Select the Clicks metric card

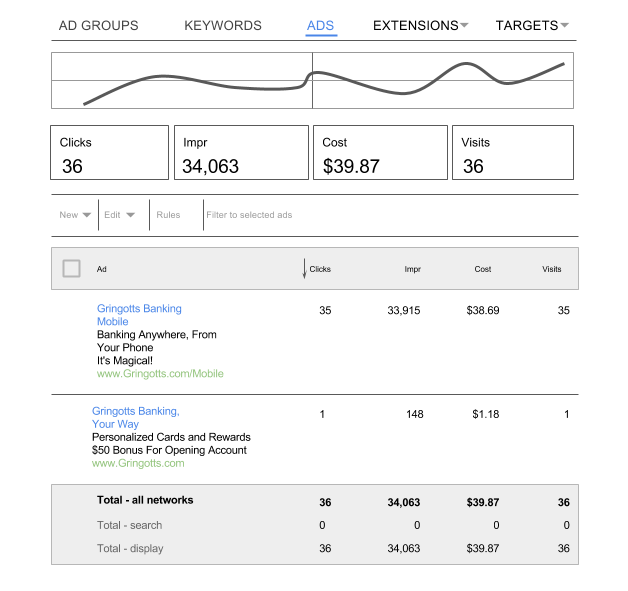[x=109, y=153]
